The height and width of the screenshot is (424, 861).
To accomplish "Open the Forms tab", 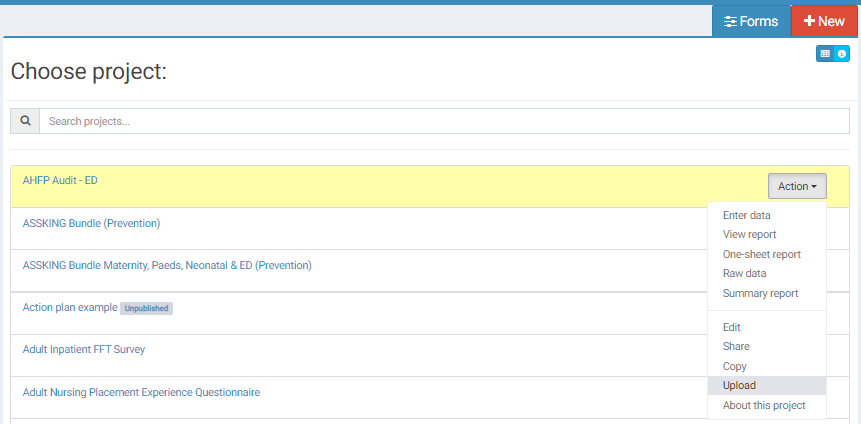I will click(x=751, y=21).
